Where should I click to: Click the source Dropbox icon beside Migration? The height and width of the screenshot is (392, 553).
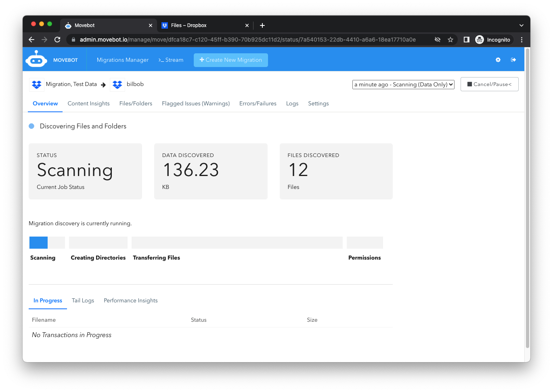coord(37,84)
